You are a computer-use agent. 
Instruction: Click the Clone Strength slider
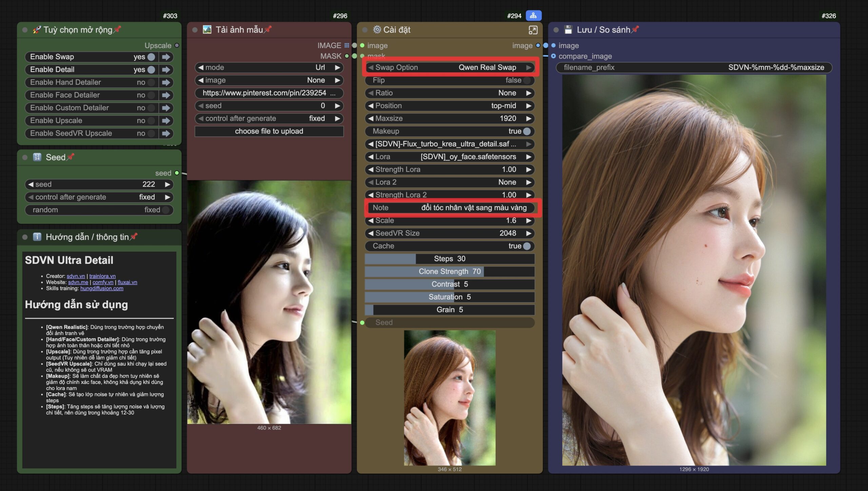450,272
